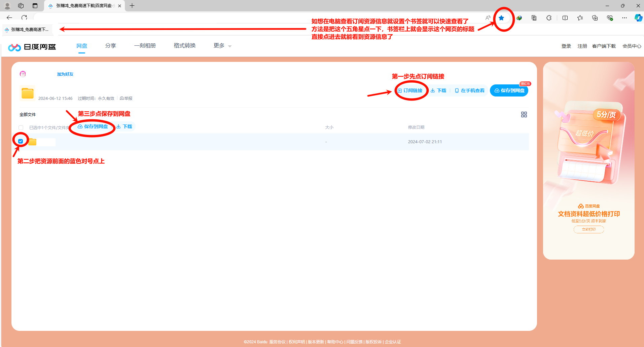644x347 pixels.
Task: Click the large shared folder icon
Action: (x=28, y=93)
